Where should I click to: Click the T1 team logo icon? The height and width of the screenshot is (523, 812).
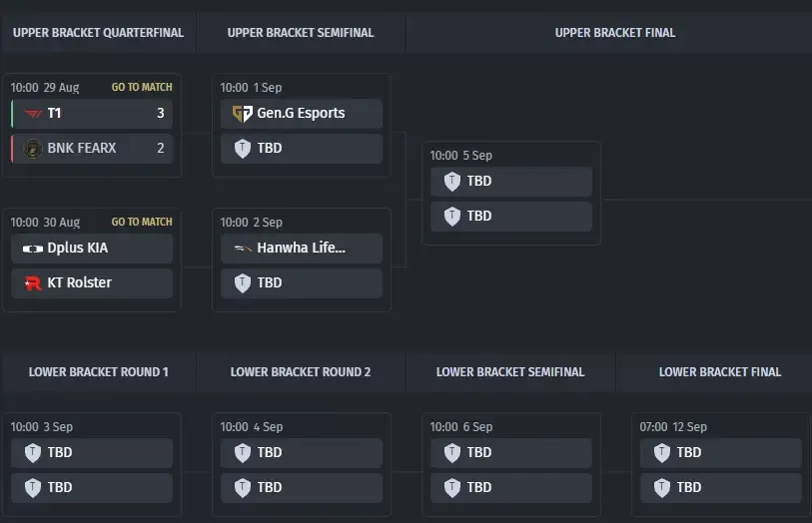coord(33,114)
